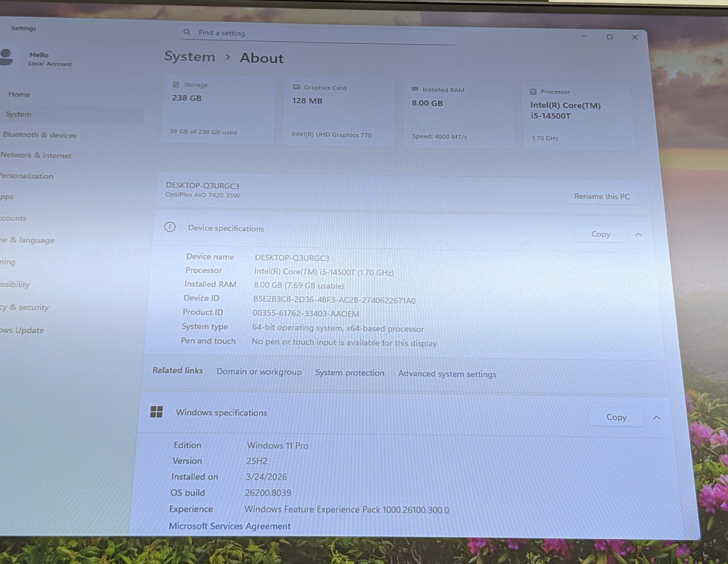Click the OptiPlex AIO 7420 35W model text
Image resolution: width=728 pixels, height=564 pixels.
pyautogui.click(x=203, y=195)
